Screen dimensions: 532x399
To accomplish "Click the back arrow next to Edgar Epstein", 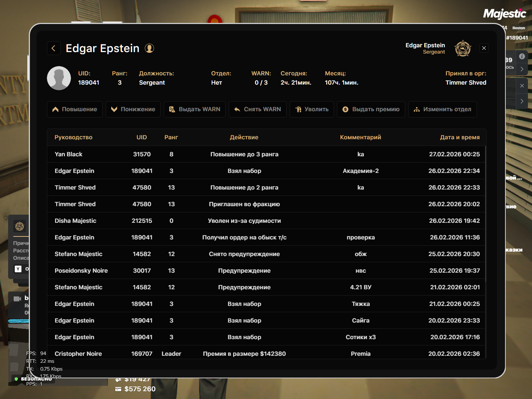I will [54, 48].
